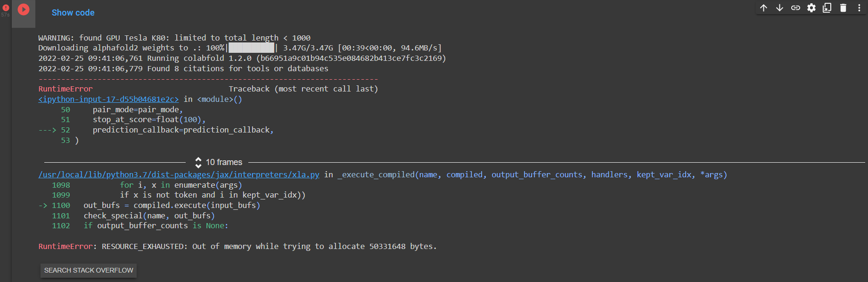Click the 57s execution time label
Image resolution: width=868 pixels, height=282 pixels.
click(6, 15)
